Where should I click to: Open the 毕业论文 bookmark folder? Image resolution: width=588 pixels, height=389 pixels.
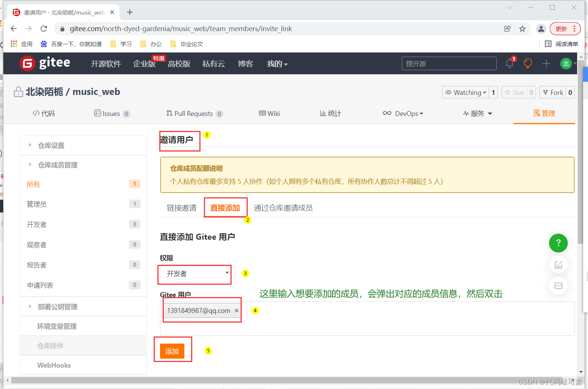click(x=186, y=44)
